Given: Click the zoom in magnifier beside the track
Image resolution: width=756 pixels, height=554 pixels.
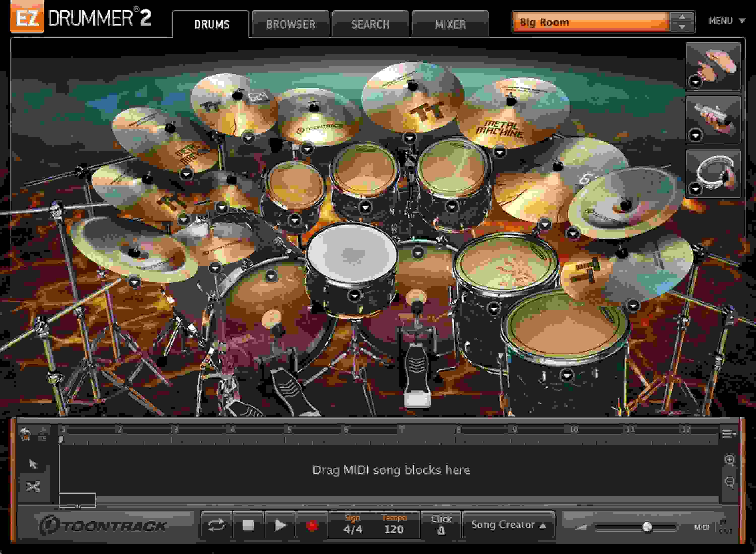Looking at the screenshot, I should 729,460.
